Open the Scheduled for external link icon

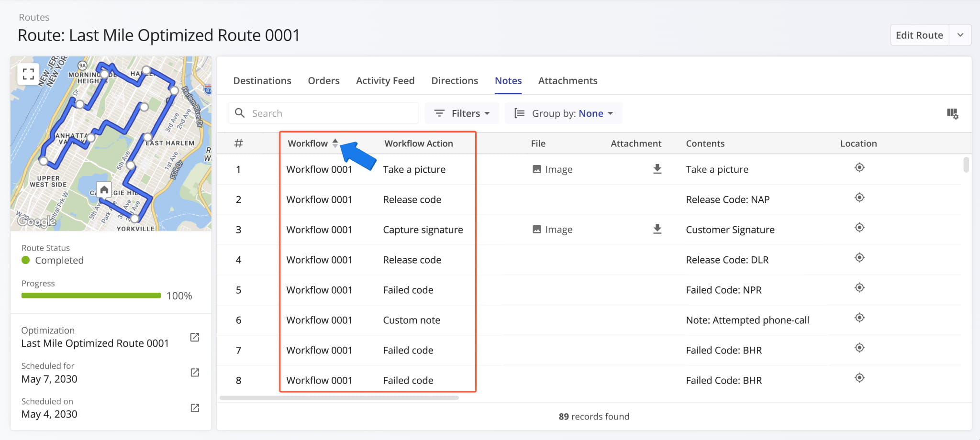click(195, 373)
